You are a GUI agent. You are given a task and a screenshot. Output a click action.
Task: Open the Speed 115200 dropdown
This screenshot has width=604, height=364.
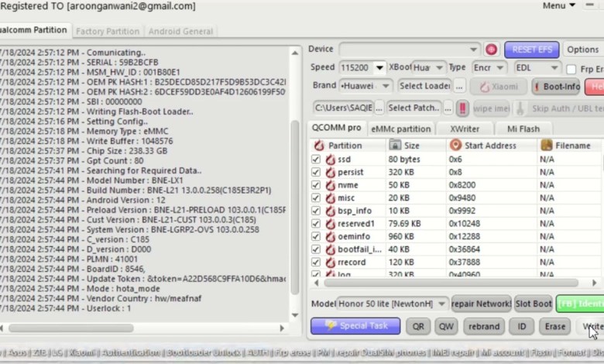pyautogui.click(x=379, y=68)
